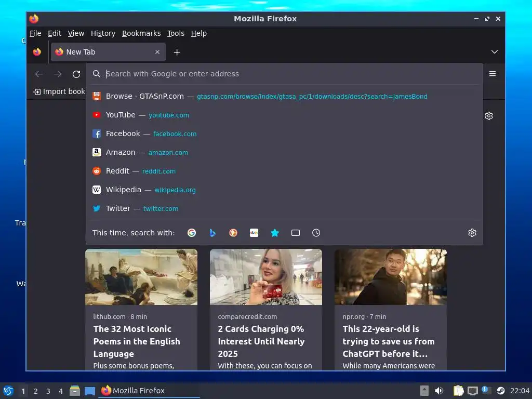
Task: Minimize the Firefox window
Action: point(476,19)
